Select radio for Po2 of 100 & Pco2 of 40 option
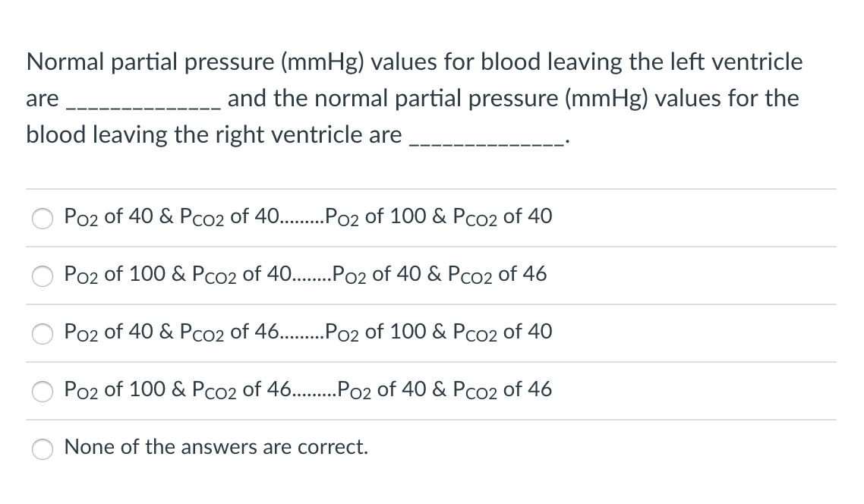The height and width of the screenshot is (504, 864). pyautogui.click(x=42, y=276)
